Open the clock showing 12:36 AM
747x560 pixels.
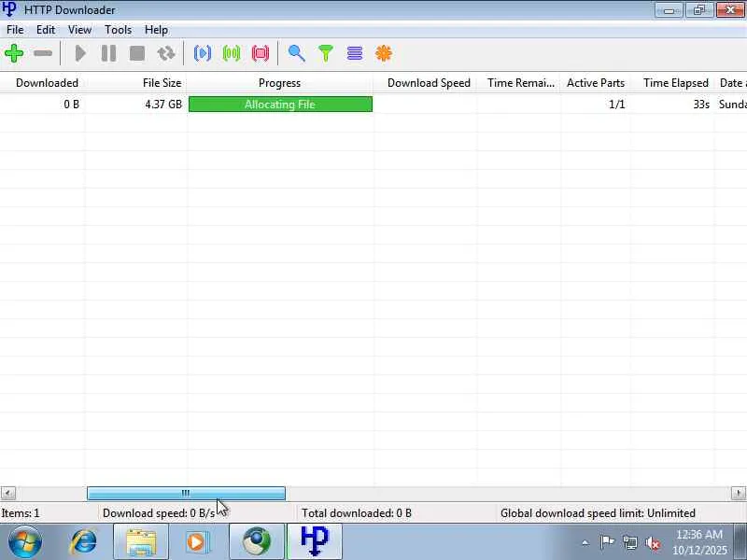tap(699, 542)
